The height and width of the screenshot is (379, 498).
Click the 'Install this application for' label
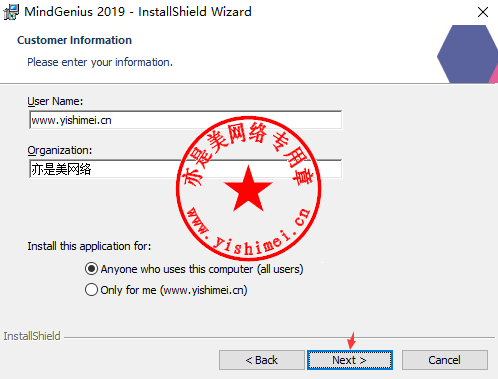89,246
